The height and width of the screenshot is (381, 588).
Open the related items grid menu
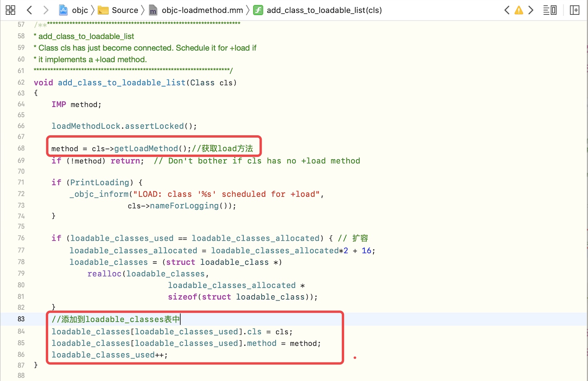(11, 10)
